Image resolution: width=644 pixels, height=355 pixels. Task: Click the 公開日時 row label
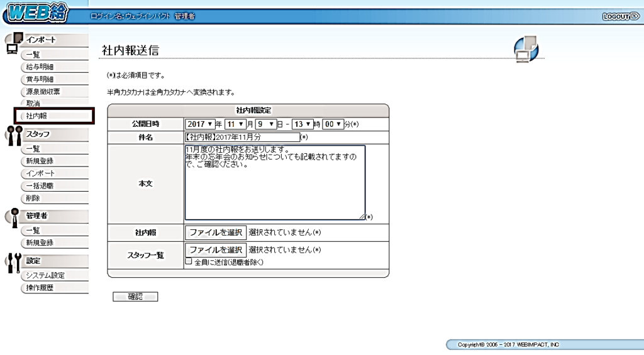(x=145, y=124)
